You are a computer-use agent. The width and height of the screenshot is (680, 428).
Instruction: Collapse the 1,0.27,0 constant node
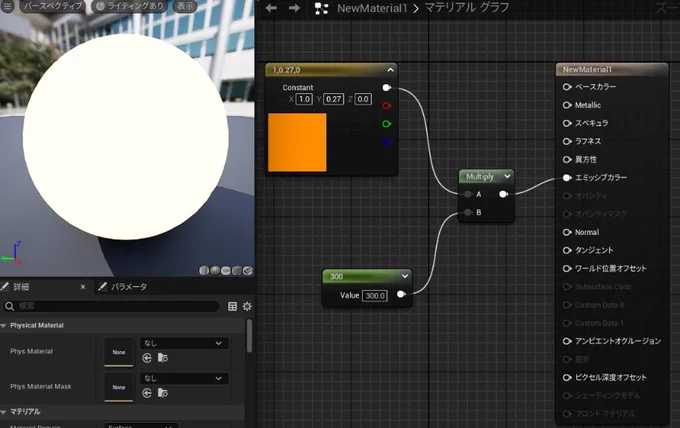pyautogui.click(x=390, y=70)
